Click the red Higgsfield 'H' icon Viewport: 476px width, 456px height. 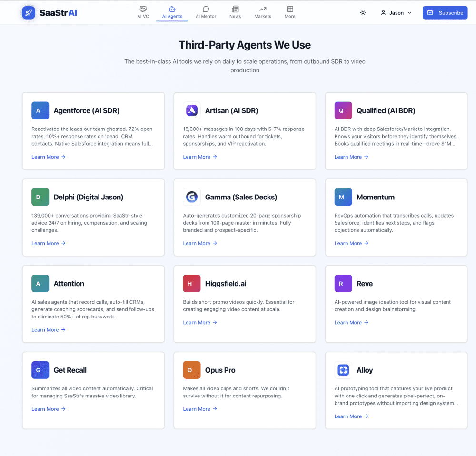pyautogui.click(x=191, y=283)
